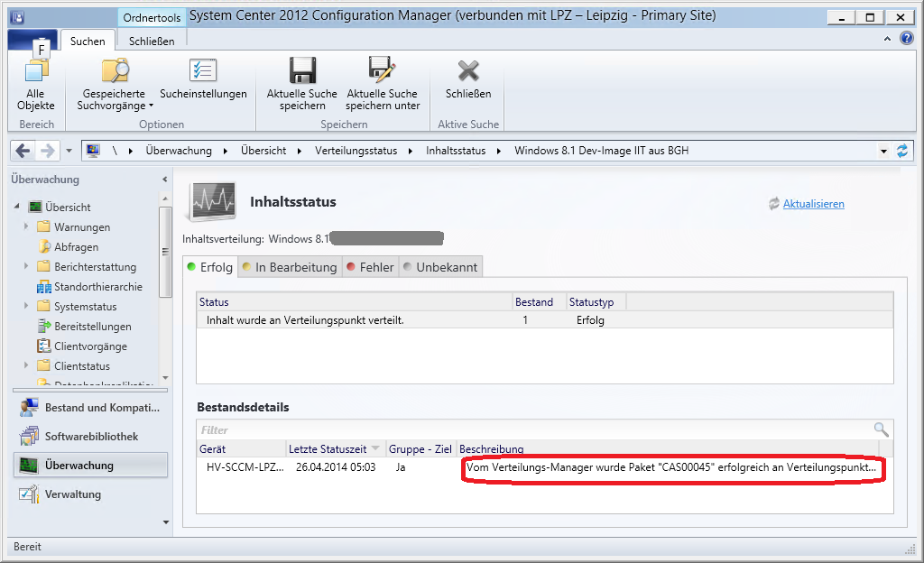Click Verteilungsstatus in the breadcrumb path
The image size is (924, 563).
[x=356, y=151]
